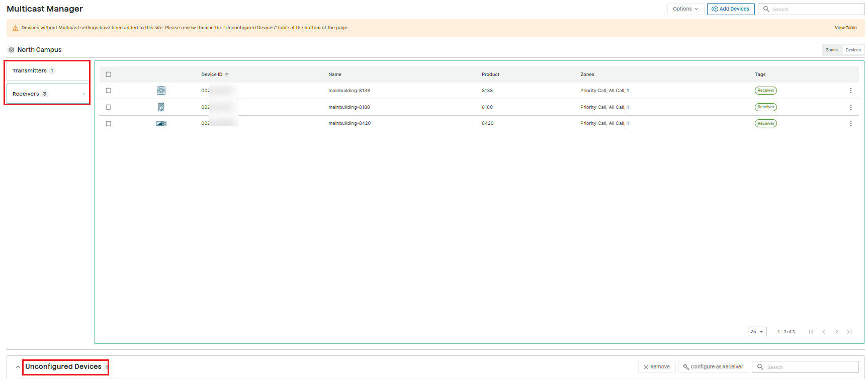The height and width of the screenshot is (379, 868).
Task: Open the three-dot menu for mainbuilding-8180
Action: [x=851, y=107]
